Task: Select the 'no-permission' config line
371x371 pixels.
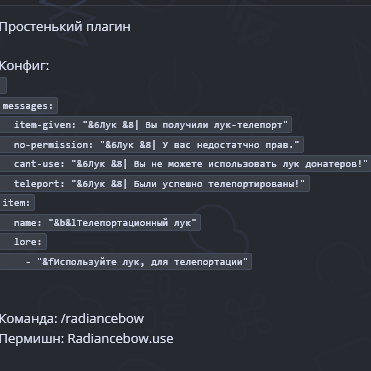Action: 152,144
